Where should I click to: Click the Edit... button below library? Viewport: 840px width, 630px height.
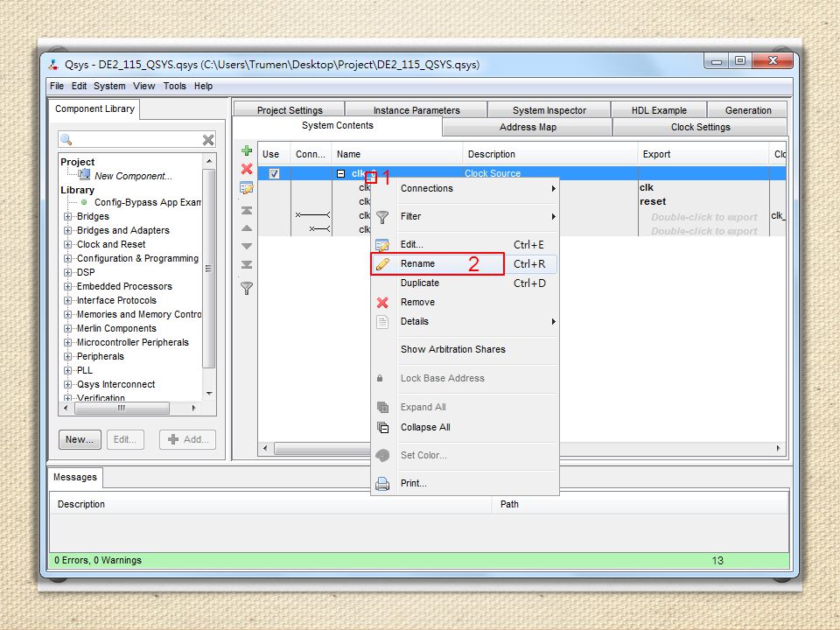coord(125,440)
